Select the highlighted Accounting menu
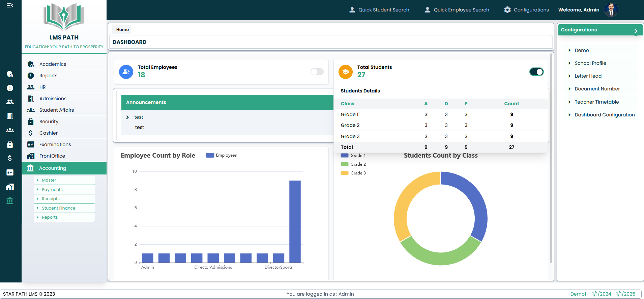The width and height of the screenshot is (644, 299). pos(64,168)
